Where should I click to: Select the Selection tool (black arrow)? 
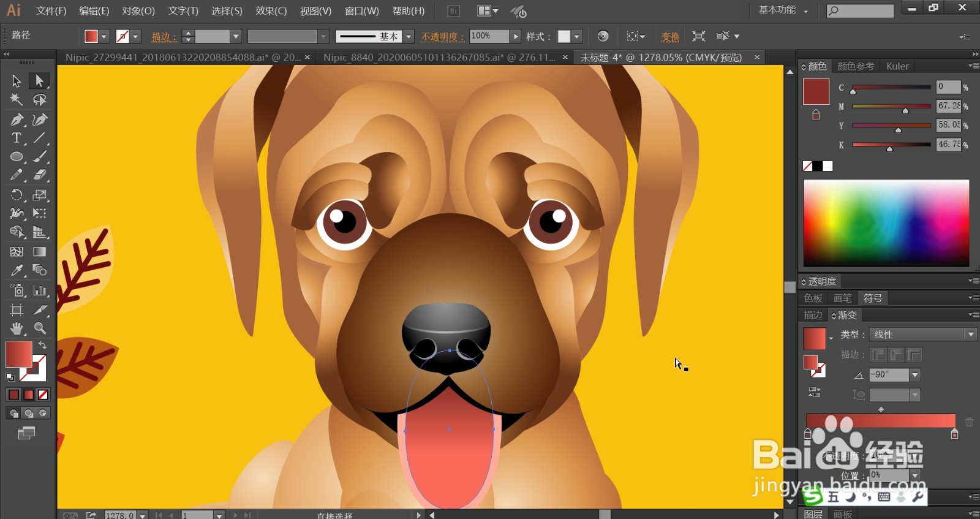pyautogui.click(x=17, y=81)
